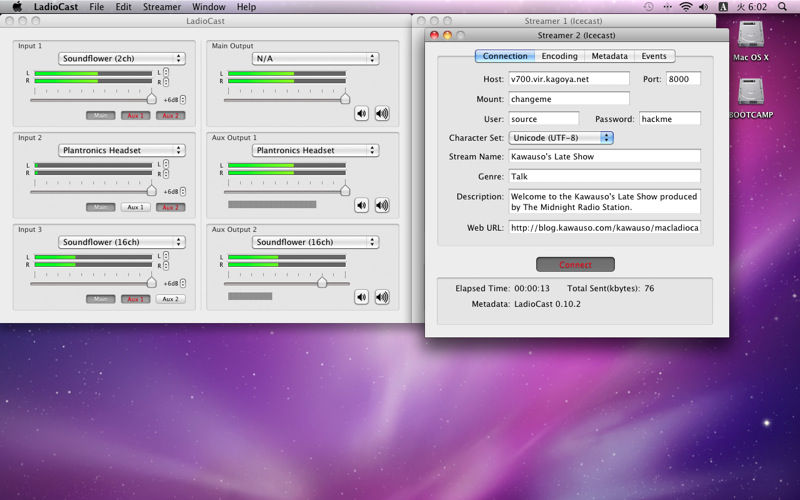Switch to the Events tab
Viewport: 800px width, 500px height.
[654, 56]
